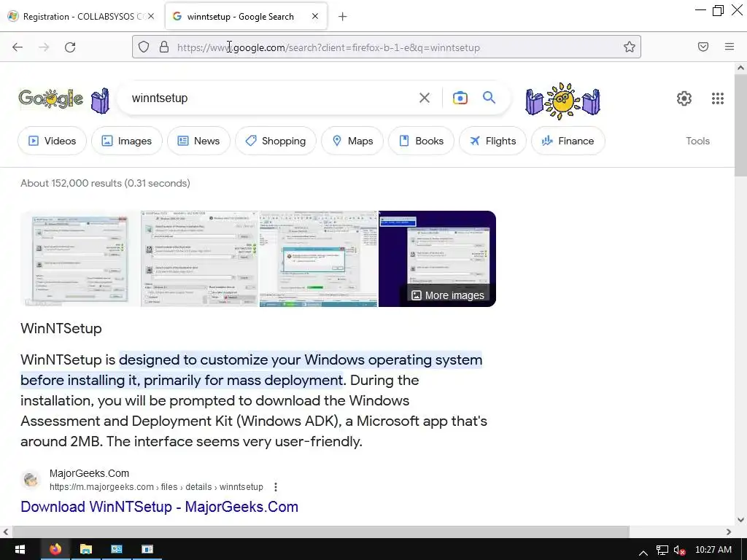The image size is (747, 560).
Task: Filter results by News
Action: tap(198, 141)
